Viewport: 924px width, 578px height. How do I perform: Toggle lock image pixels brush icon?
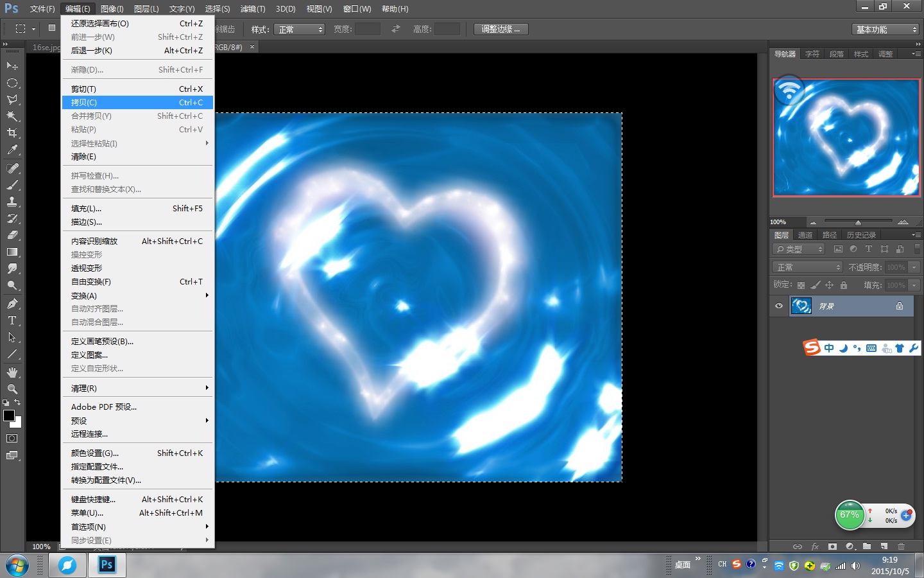(x=815, y=285)
